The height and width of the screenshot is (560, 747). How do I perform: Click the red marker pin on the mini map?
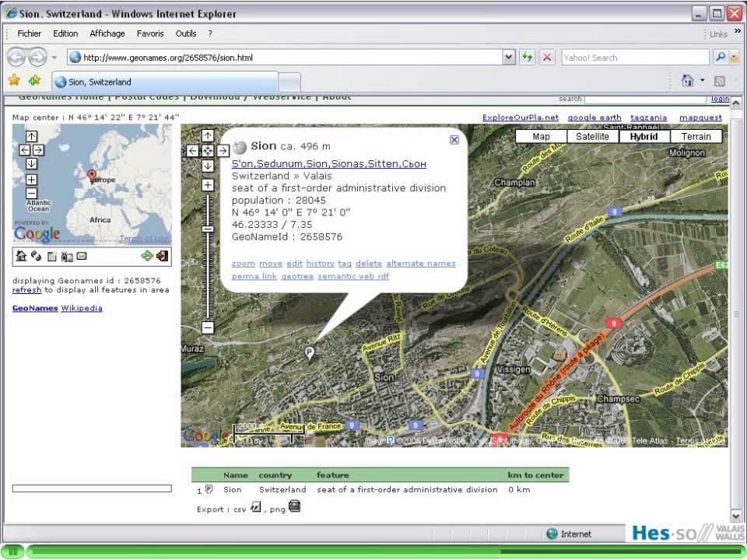pos(92,177)
